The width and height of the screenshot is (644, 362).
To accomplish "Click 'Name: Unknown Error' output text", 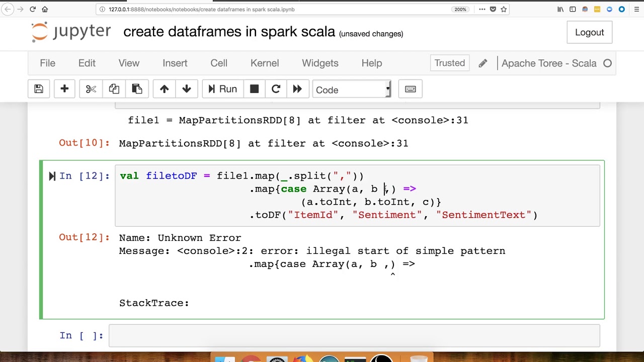I will [180, 238].
